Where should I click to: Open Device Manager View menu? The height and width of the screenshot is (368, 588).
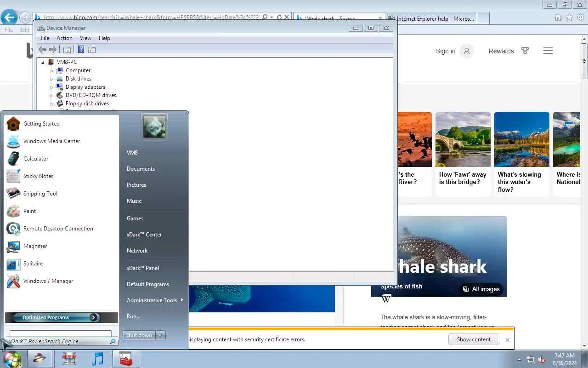click(x=85, y=38)
